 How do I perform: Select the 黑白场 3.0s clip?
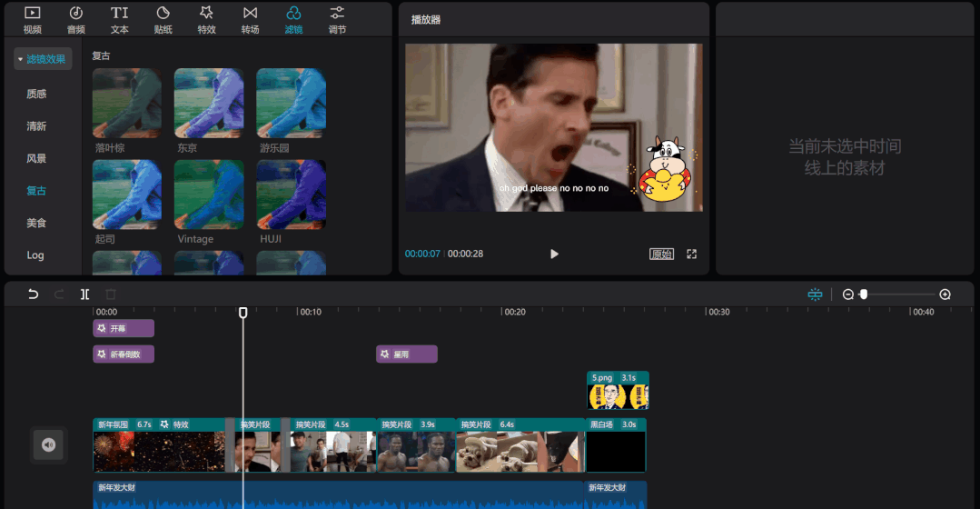(616, 444)
